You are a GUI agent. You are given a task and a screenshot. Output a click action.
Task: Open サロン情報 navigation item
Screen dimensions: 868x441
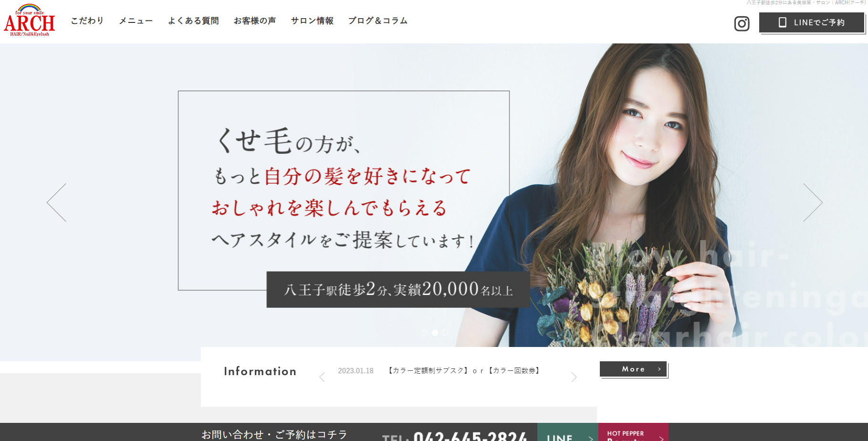[312, 21]
